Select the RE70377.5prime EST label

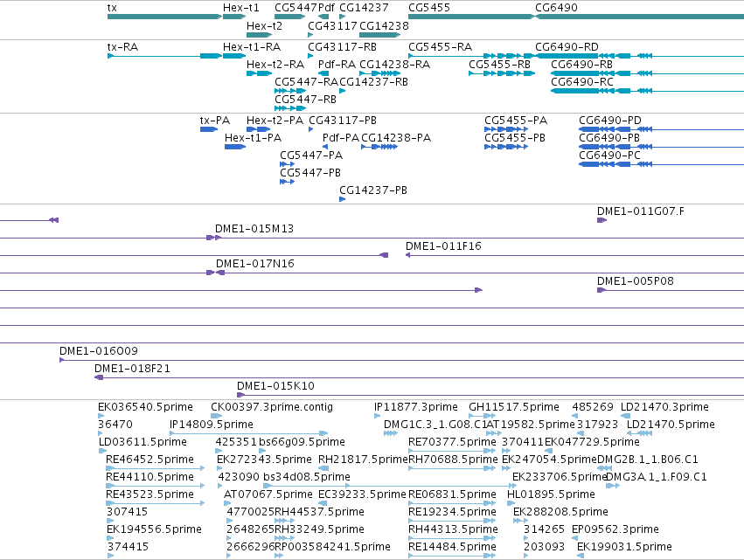[x=452, y=442]
